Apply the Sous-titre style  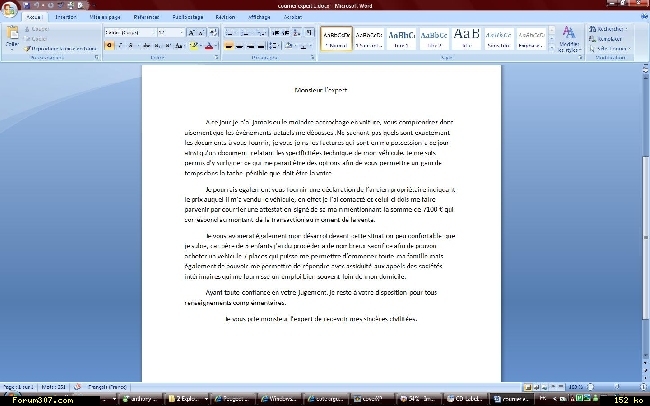[499, 39]
